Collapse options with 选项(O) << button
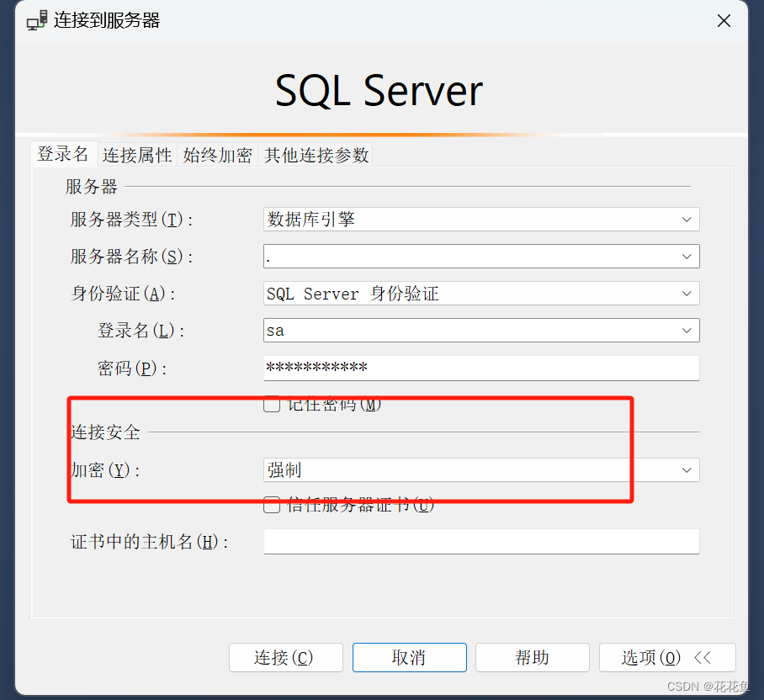Screen dimensions: 764x700 [x=667, y=658]
